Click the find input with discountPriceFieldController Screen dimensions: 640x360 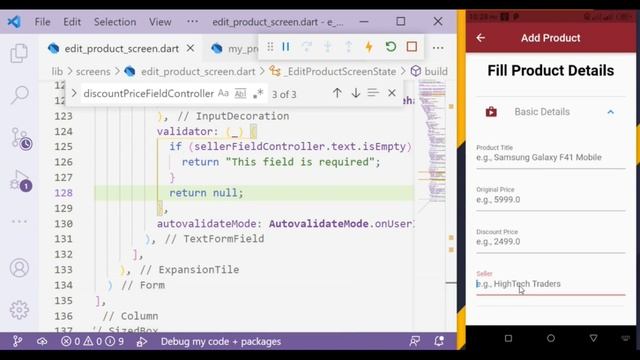(x=149, y=93)
